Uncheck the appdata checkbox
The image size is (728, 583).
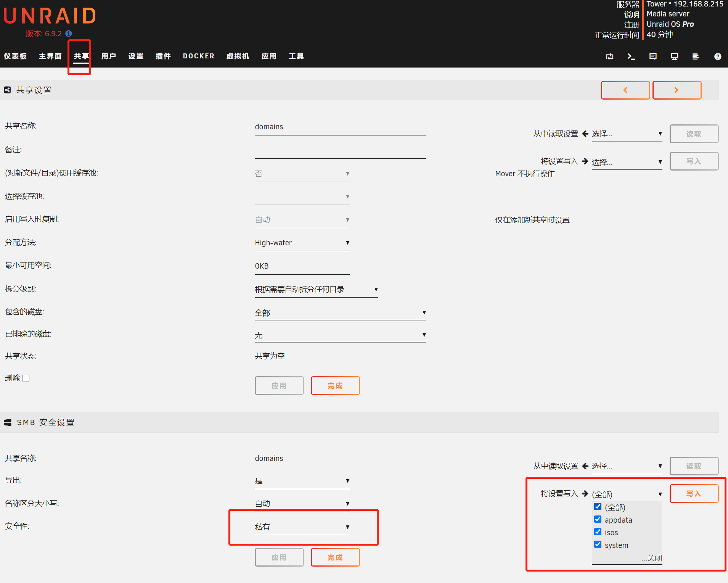click(598, 519)
